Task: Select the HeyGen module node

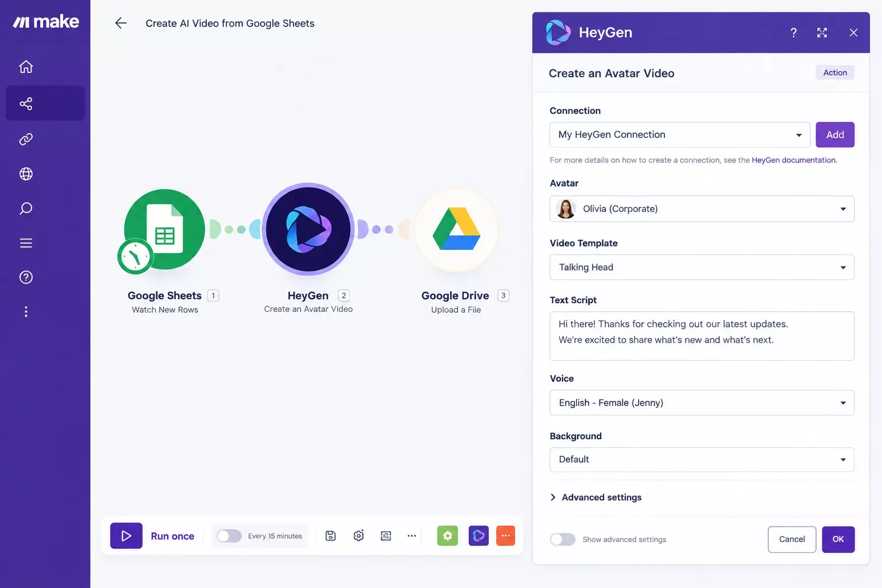Action: click(308, 229)
